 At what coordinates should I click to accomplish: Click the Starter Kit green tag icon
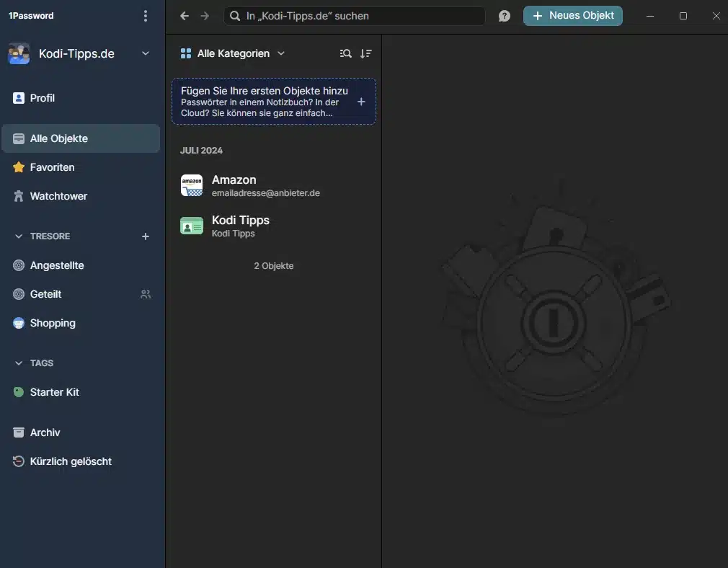(19, 392)
